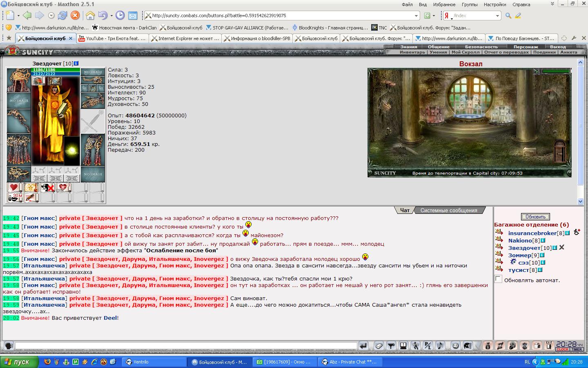Click green progress bar above Вокзал image
The width and height of the screenshot is (588, 368).
point(555,71)
